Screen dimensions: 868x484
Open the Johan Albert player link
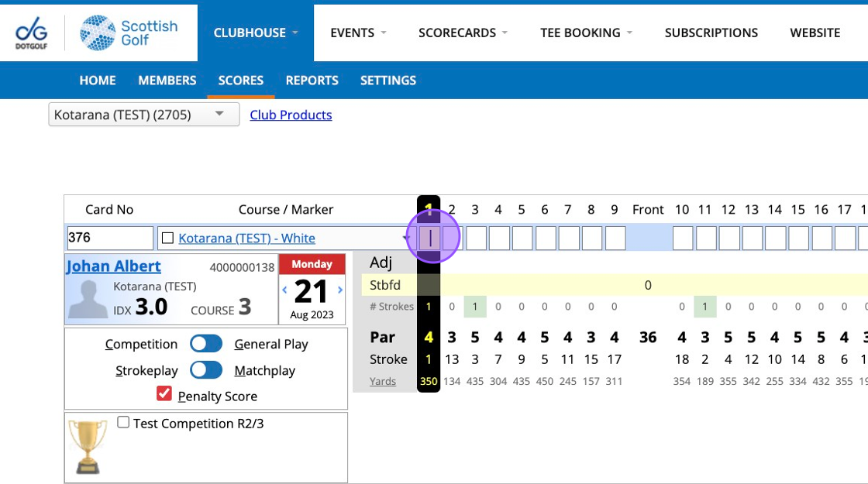tap(113, 266)
